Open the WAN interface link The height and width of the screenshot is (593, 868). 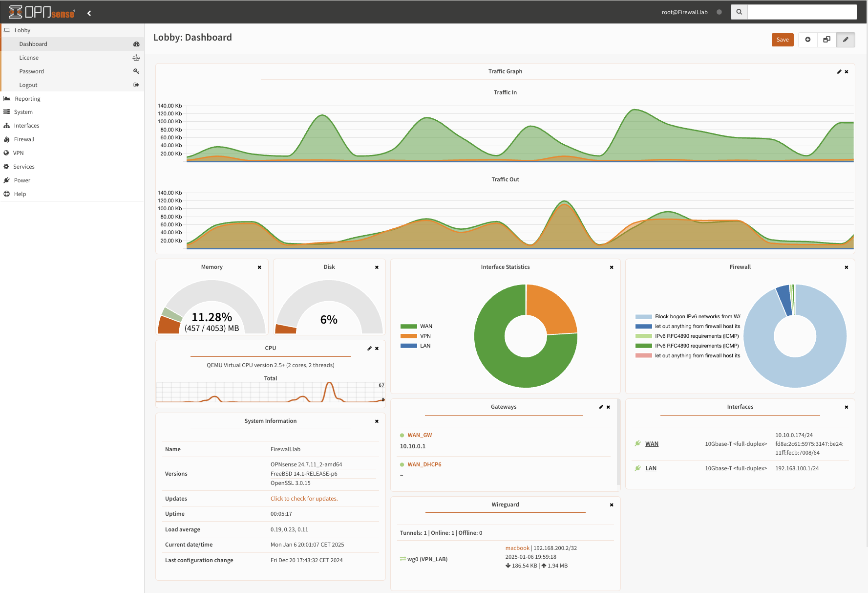click(652, 444)
